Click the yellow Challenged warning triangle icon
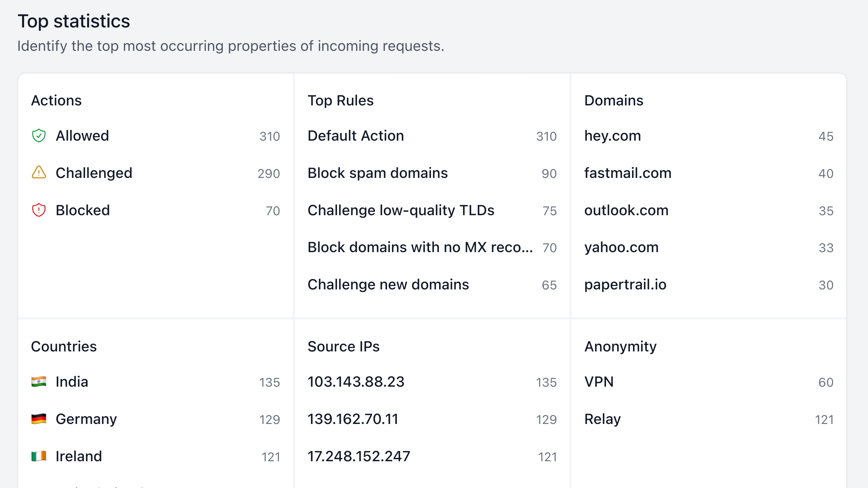Viewport: 868px width, 488px height. pos(39,172)
